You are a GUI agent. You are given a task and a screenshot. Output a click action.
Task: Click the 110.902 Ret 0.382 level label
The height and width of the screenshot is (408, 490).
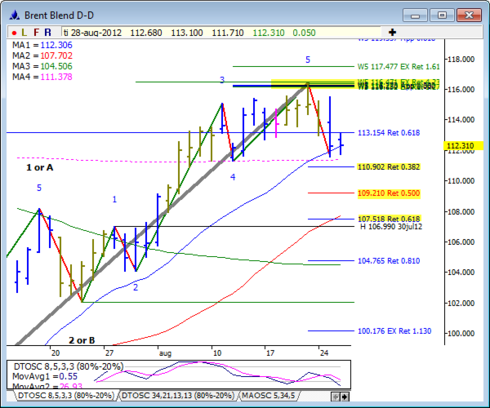389,167
